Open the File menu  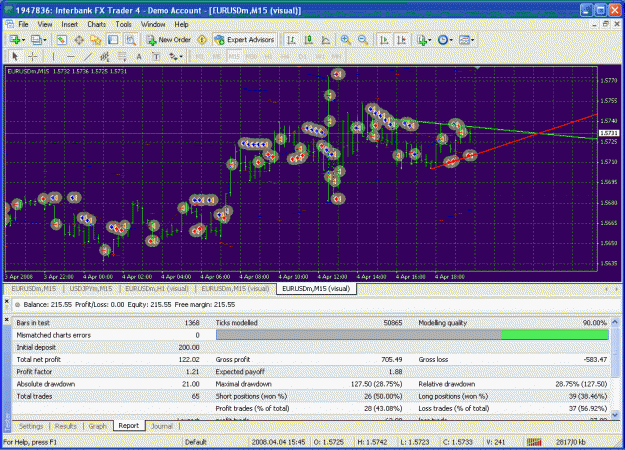point(24,24)
